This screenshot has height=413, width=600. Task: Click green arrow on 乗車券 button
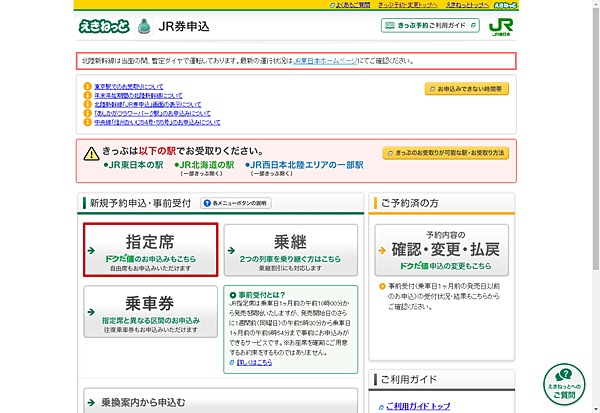(91, 312)
